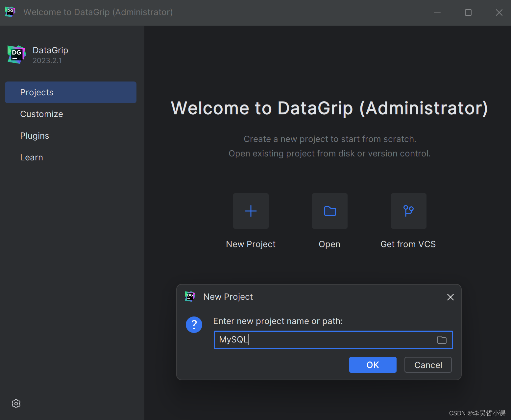Click the Welcome to DataGrip heading
This screenshot has height=420, width=511.
click(329, 108)
